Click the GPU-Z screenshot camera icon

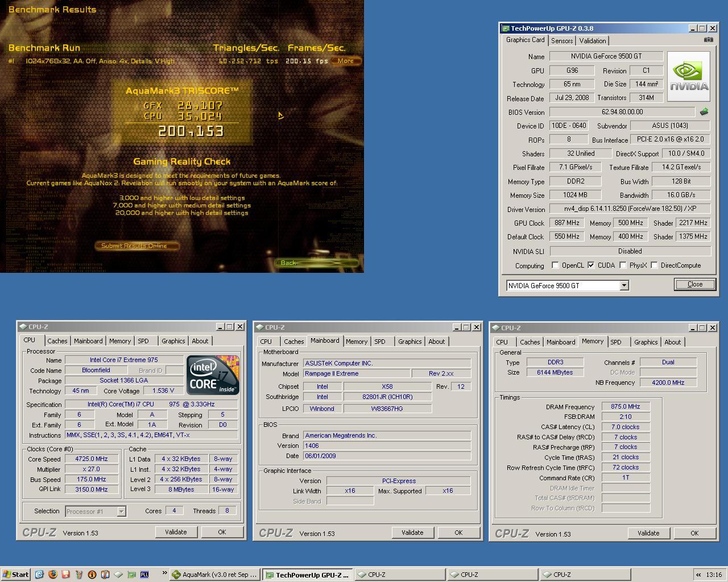pyautogui.click(x=708, y=40)
